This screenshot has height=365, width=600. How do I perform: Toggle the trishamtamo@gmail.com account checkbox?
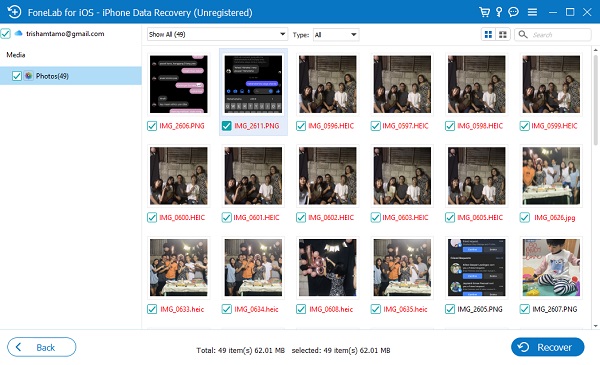[x=5, y=34]
